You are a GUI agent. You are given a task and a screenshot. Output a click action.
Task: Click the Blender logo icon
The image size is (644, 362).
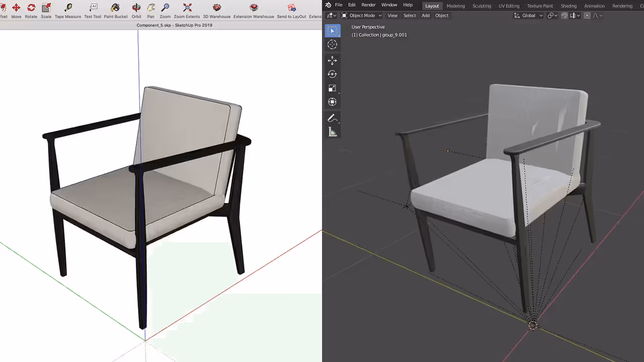pyautogui.click(x=328, y=5)
